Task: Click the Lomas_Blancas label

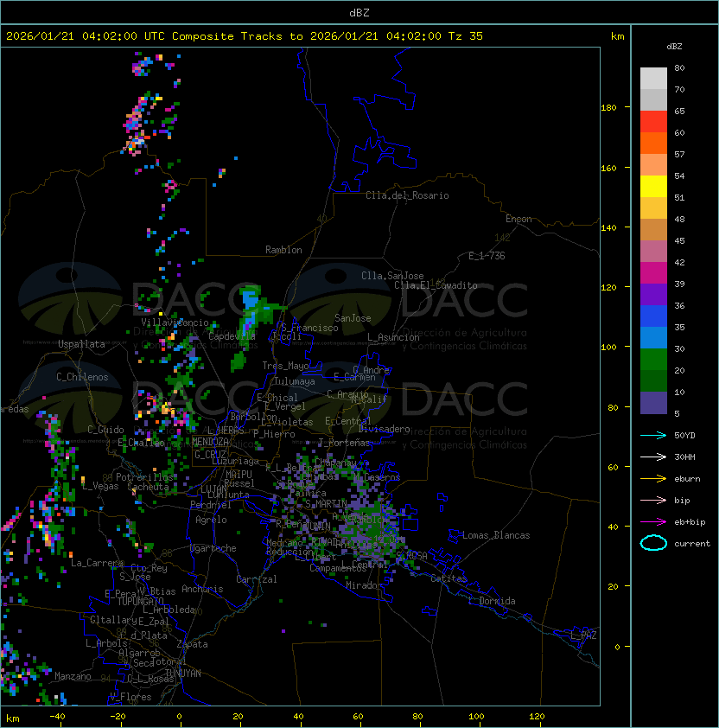Action: 496,535
